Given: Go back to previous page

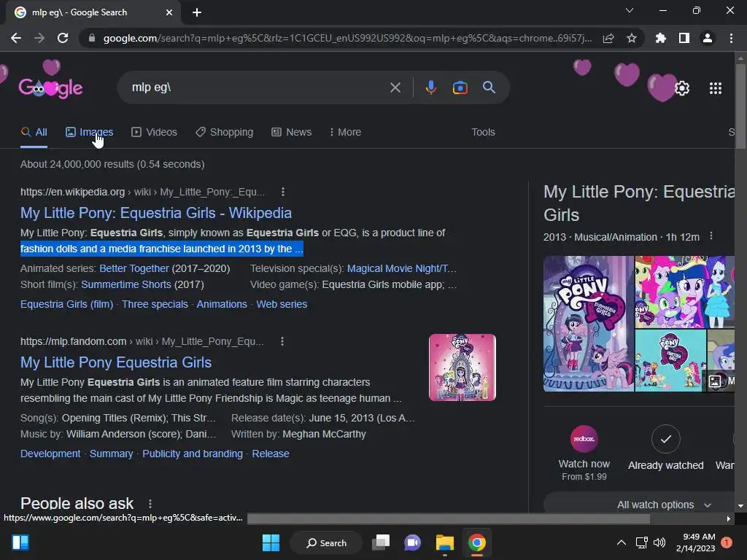Looking at the screenshot, I should point(16,38).
